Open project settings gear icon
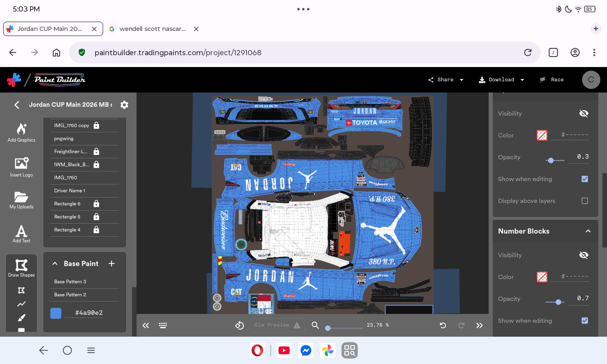The width and height of the screenshot is (607, 364). pyautogui.click(x=124, y=105)
